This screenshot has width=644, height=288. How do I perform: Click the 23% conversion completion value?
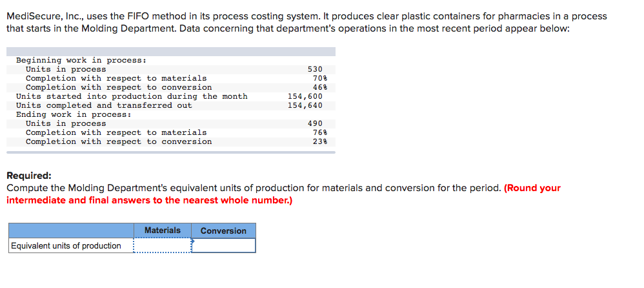320,142
